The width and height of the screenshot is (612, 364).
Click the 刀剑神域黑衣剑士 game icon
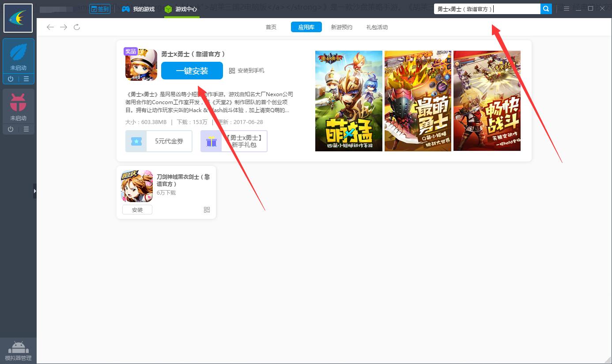click(137, 186)
